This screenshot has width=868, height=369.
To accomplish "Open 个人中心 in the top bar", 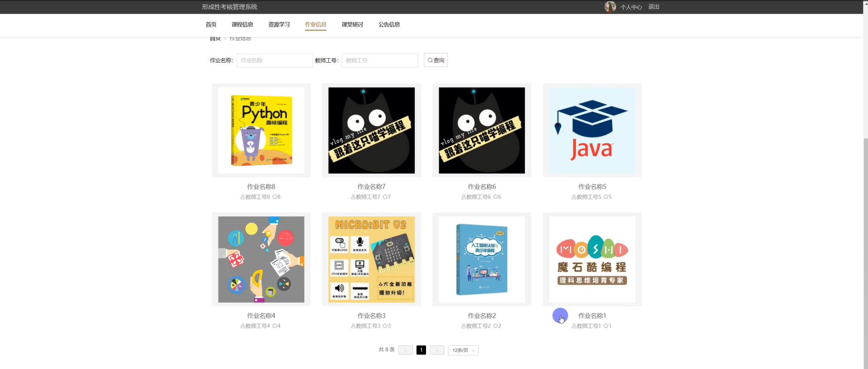I will (x=631, y=7).
